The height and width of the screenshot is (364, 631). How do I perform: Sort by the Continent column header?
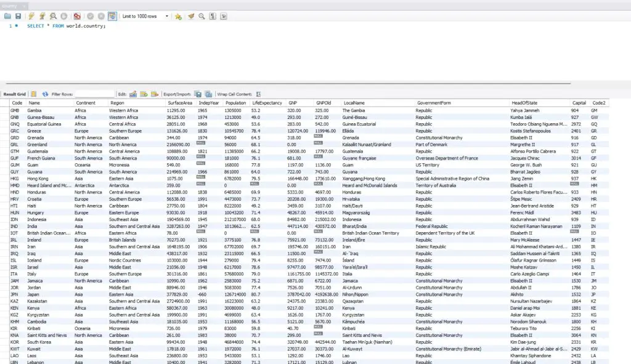coord(86,103)
